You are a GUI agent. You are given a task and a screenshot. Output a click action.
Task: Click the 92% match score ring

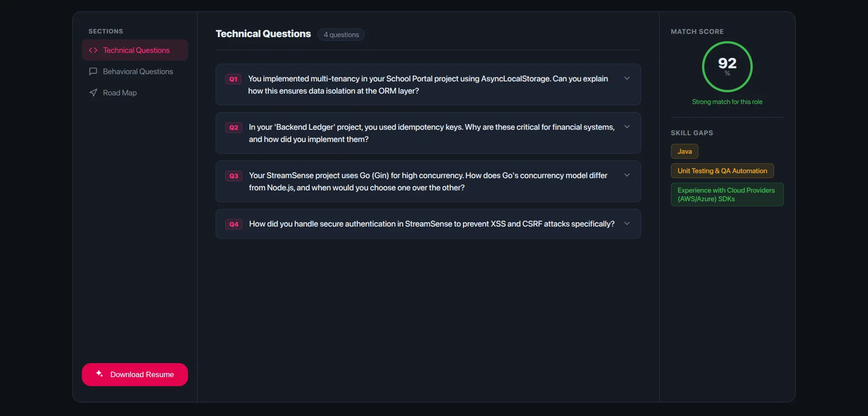coord(727,66)
